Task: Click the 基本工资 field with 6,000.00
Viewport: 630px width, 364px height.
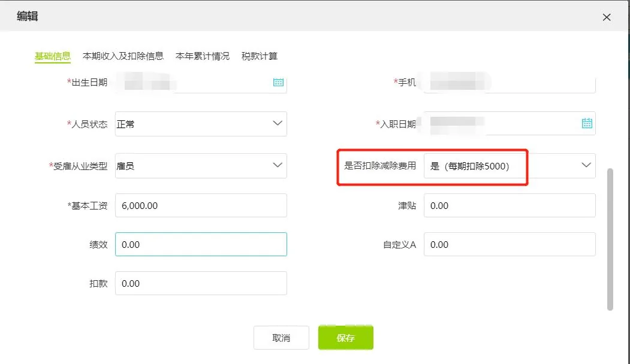Action: (201, 205)
